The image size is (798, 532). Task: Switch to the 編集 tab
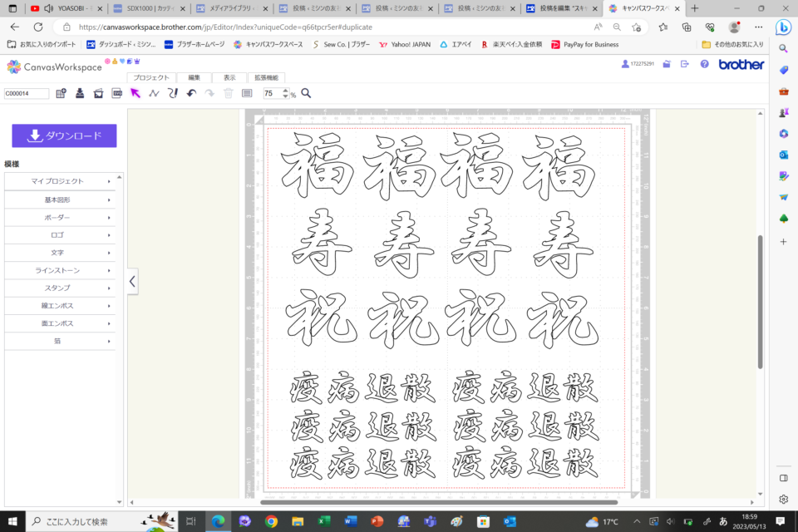coord(194,77)
